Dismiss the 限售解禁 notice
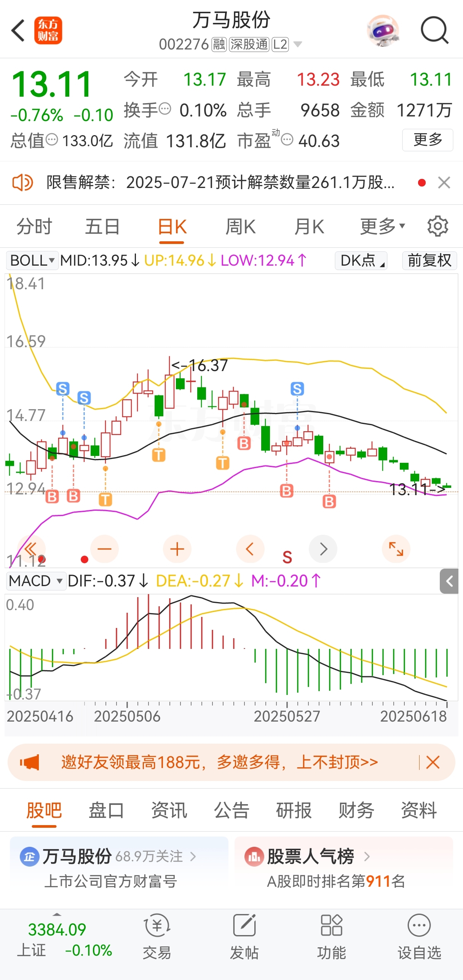The image size is (463, 980). tap(444, 183)
